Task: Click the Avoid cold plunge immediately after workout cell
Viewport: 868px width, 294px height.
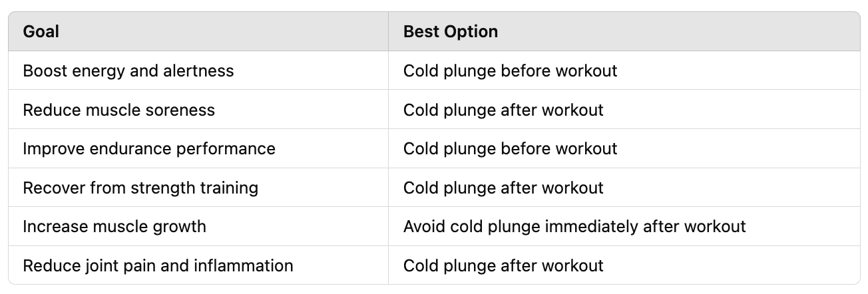Action: 624,226
